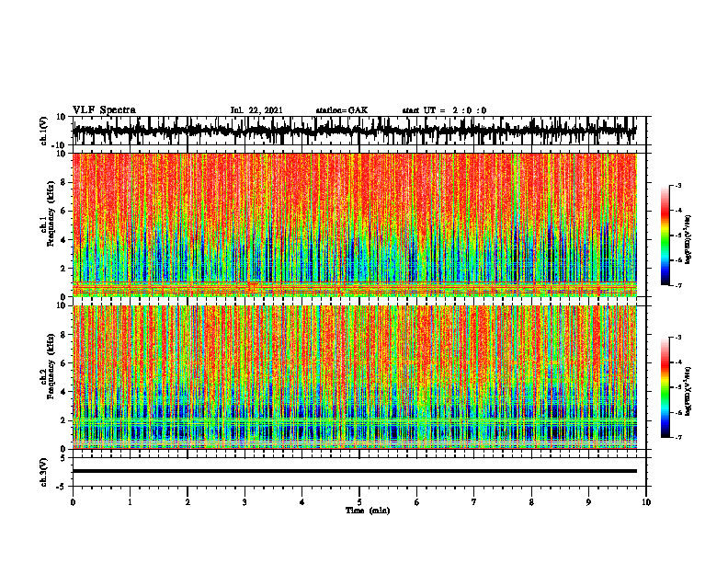Click tick label 2 on the time axis
This screenshot has height=563, width=728.
188,502
